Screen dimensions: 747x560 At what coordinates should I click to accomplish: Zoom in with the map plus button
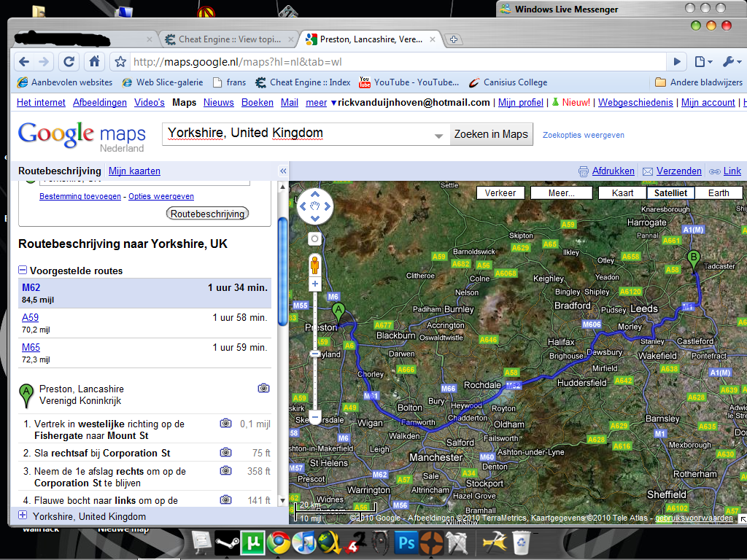[x=314, y=284]
